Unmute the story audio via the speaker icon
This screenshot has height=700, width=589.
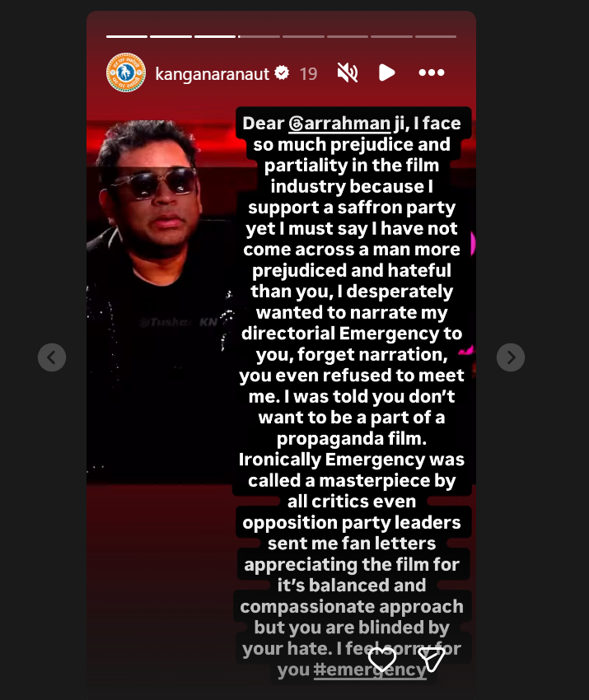(347, 72)
